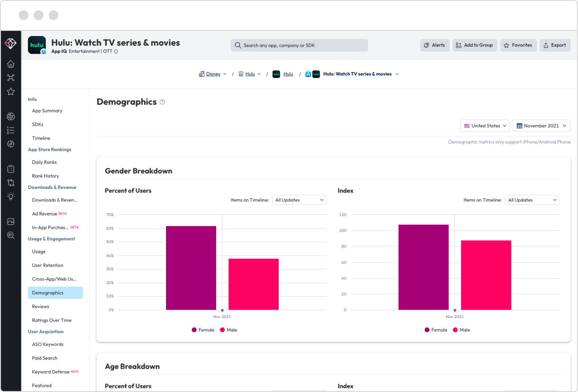The width and height of the screenshot is (578, 392).
Task: Click the help icon beside the Demographics heading
Action: point(162,102)
